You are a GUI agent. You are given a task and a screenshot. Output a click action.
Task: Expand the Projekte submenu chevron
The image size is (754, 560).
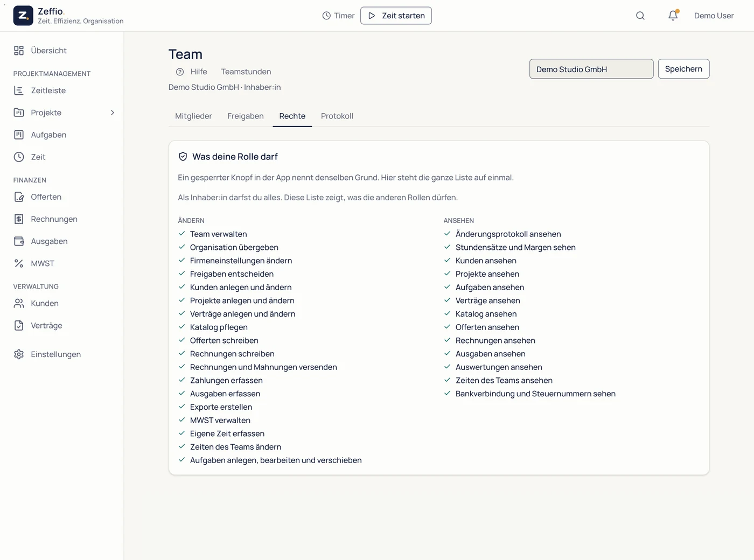click(113, 113)
